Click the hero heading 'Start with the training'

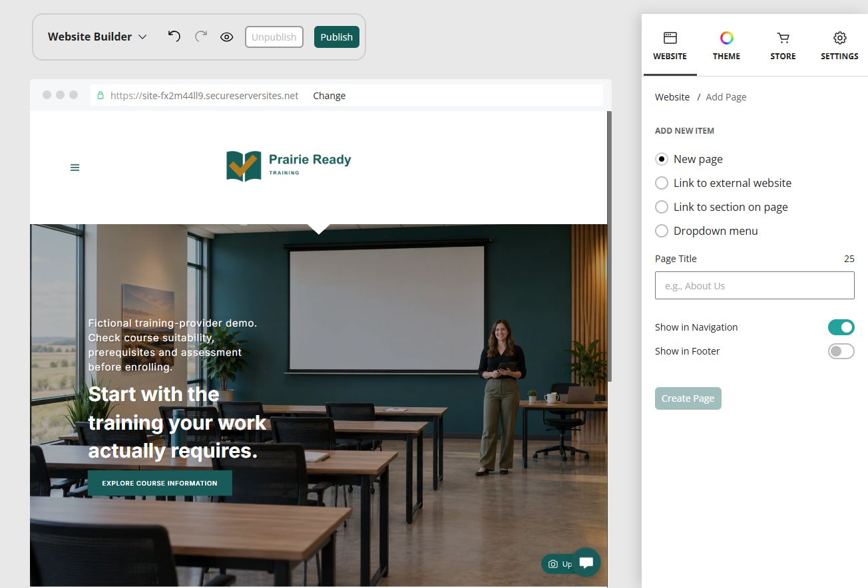178,422
